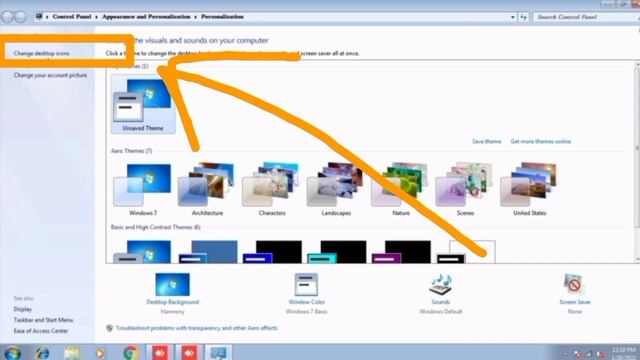
Task: Apply the Nature theme
Action: (401, 190)
